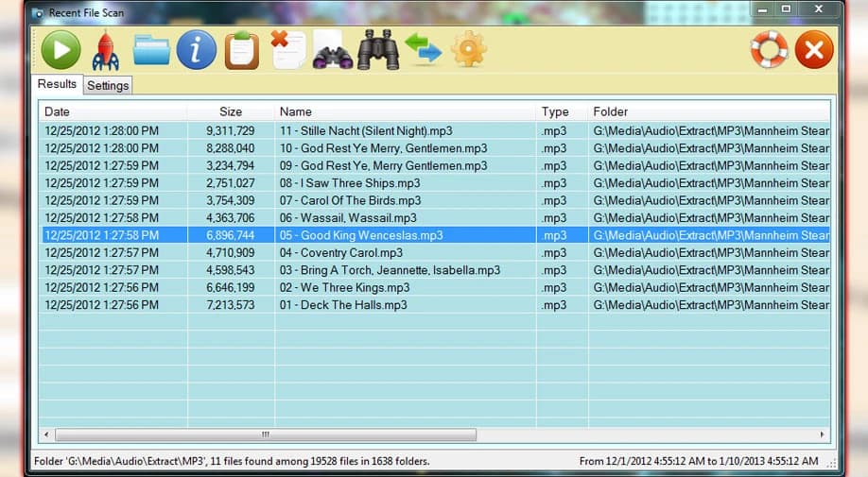The height and width of the screenshot is (477, 868).
Task: Click size value 3,234,794
Action: 231,166
